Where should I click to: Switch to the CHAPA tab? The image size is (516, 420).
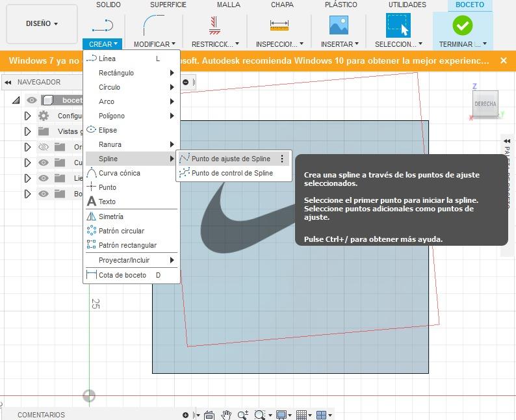pos(282,5)
